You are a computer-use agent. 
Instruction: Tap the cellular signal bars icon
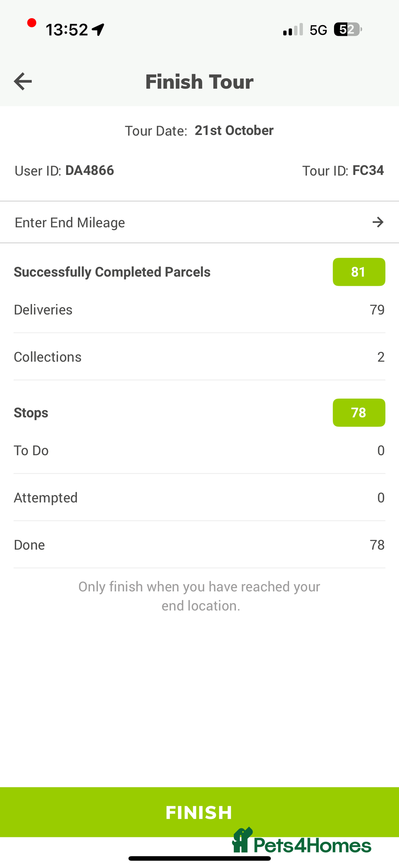coord(293,30)
